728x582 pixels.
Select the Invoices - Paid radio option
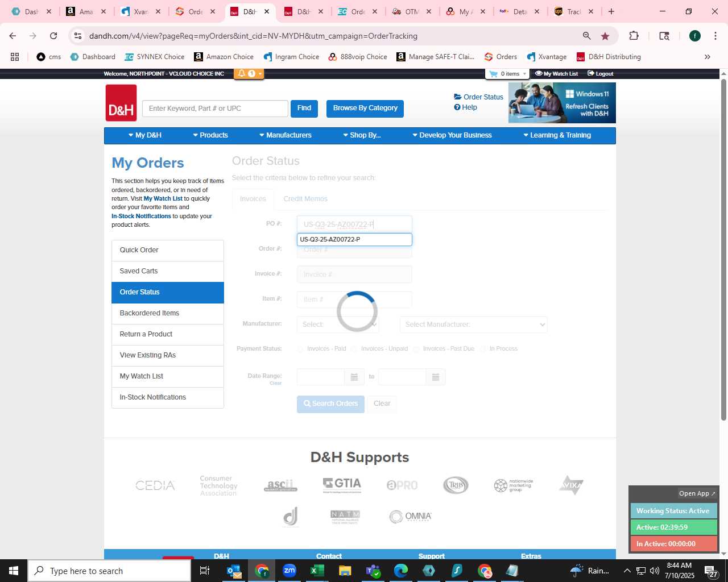click(300, 349)
